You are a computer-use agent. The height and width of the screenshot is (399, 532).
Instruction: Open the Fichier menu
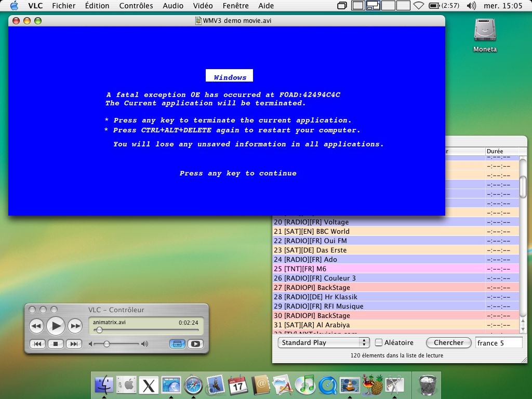coord(64,6)
